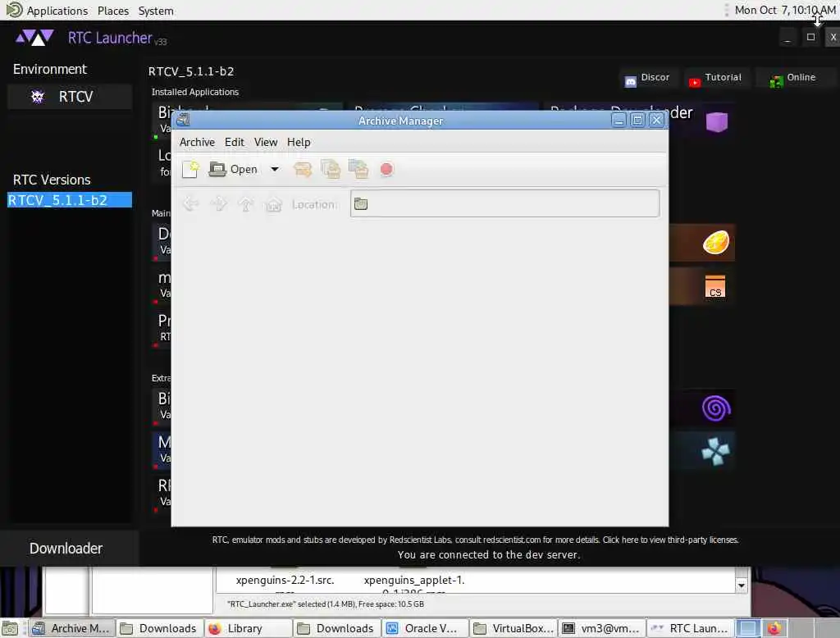Go to the home location icon

[x=274, y=204]
